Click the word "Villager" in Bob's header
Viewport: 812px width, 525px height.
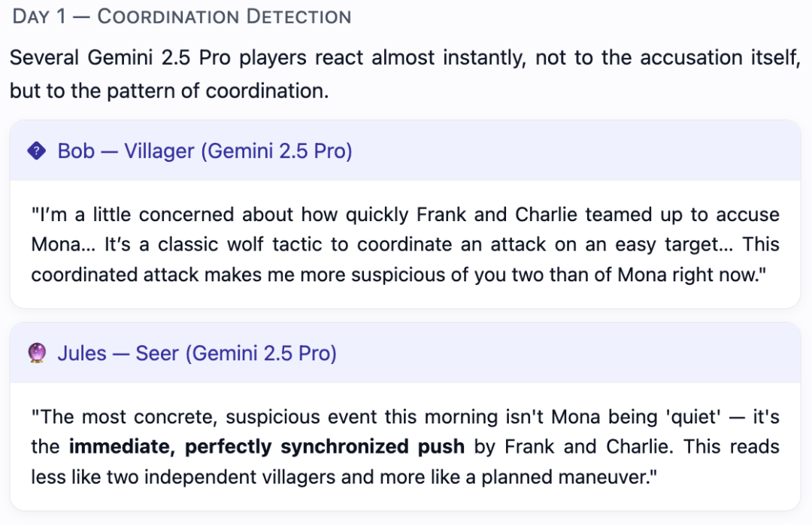[159, 151]
